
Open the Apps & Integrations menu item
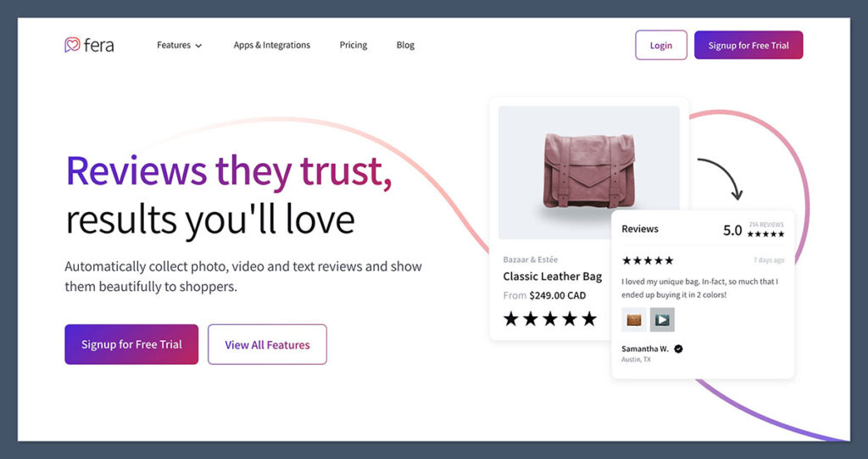[272, 45]
